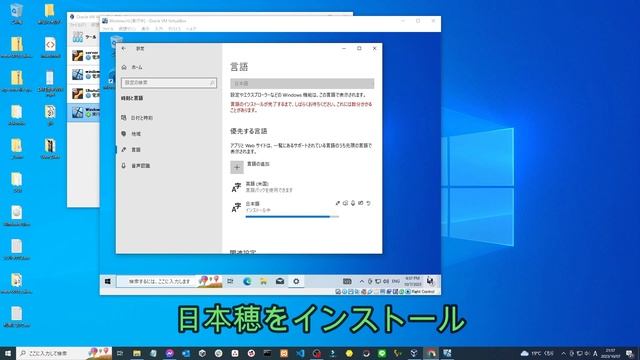Image resolution: width=640 pixels, height=360 pixels.
Task: Select the Ubuntu VM in the VirtualBox Manager
Action: coord(84,93)
